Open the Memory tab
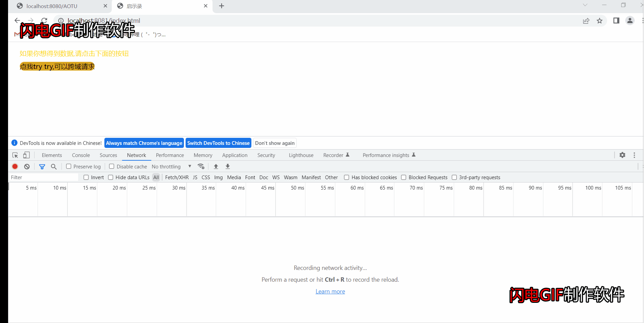The height and width of the screenshot is (323, 644). tap(203, 155)
